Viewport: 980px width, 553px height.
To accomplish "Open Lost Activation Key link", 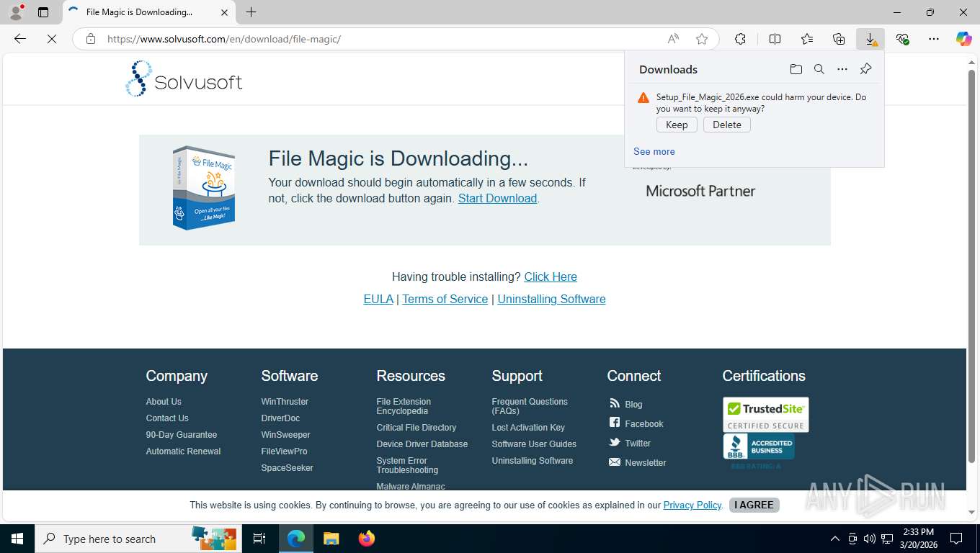I will point(528,428).
